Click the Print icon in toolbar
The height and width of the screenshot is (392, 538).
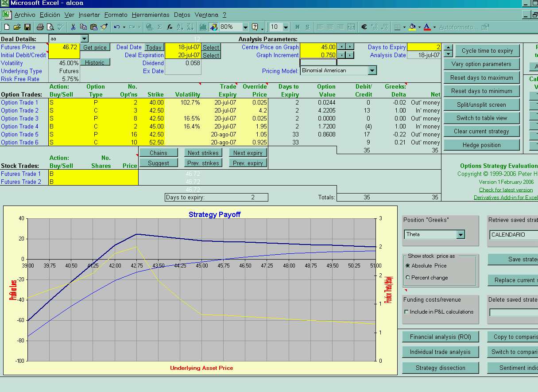click(x=40, y=27)
